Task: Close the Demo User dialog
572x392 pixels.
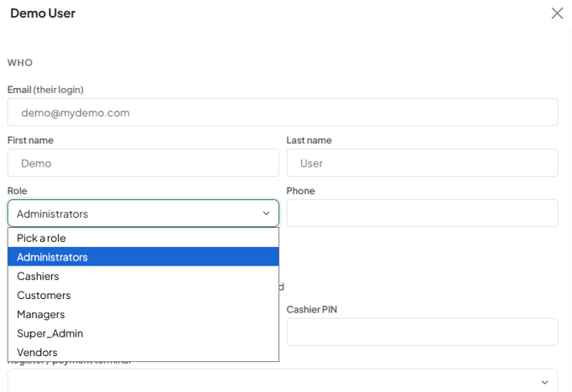Action: (x=557, y=13)
